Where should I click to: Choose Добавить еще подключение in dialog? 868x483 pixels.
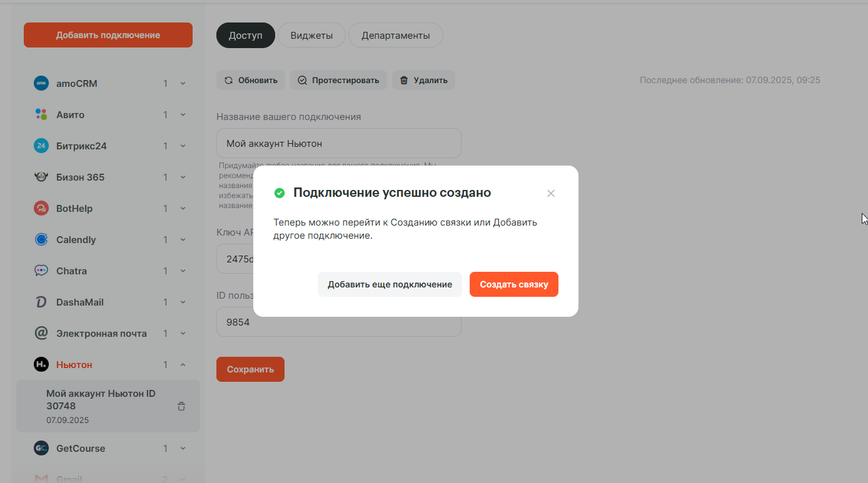pos(390,284)
